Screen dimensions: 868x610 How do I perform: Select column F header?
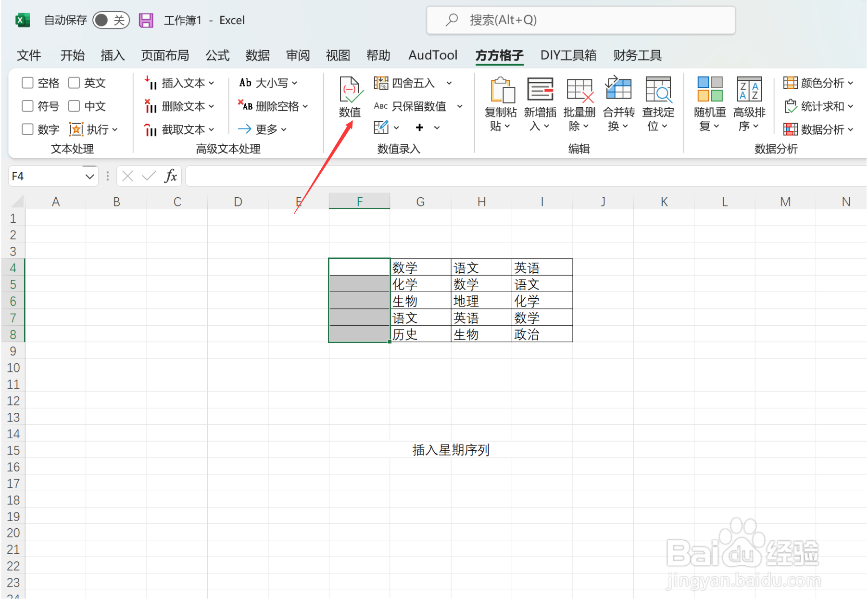(x=359, y=202)
